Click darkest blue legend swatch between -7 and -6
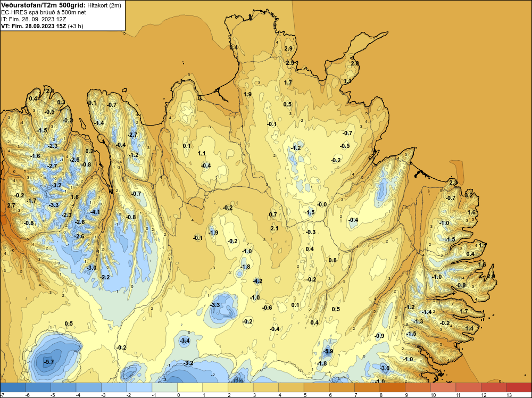 (13, 387)
